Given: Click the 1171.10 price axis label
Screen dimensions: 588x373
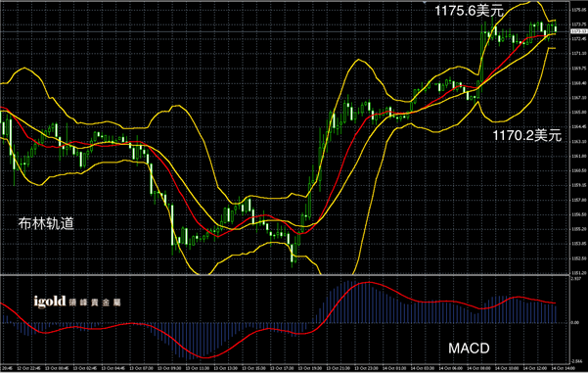Looking at the screenshot, I should pyautogui.click(x=578, y=54).
